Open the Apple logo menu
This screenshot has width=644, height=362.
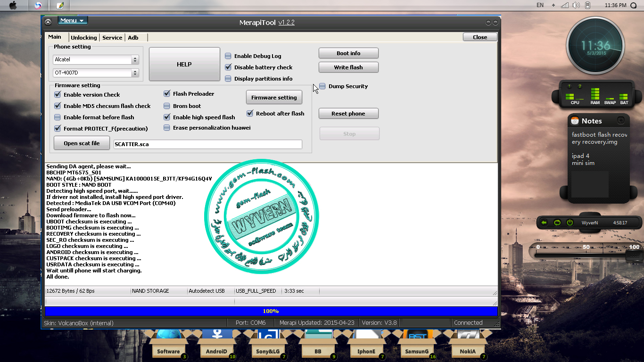point(13,5)
